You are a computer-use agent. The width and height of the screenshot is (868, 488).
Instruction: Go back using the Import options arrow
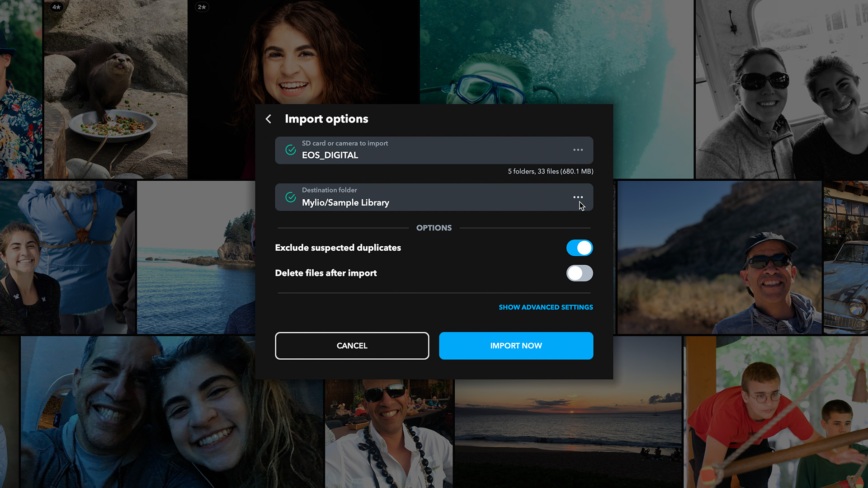pyautogui.click(x=268, y=119)
